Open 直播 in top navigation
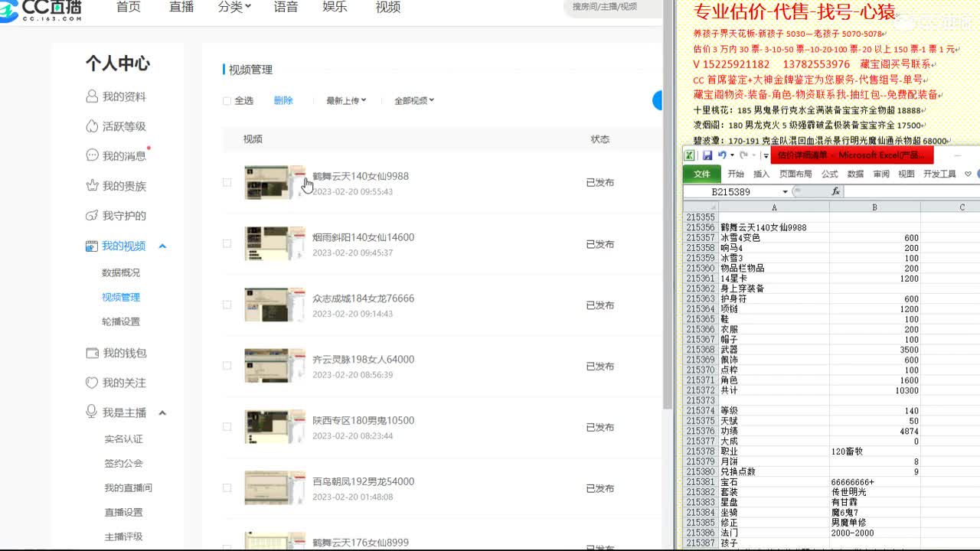980x551 pixels. (181, 7)
